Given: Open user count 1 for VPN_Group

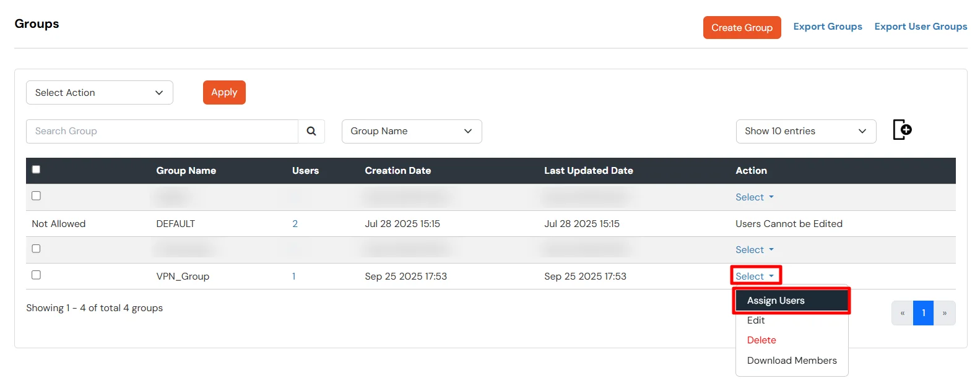Looking at the screenshot, I should coord(294,277).
